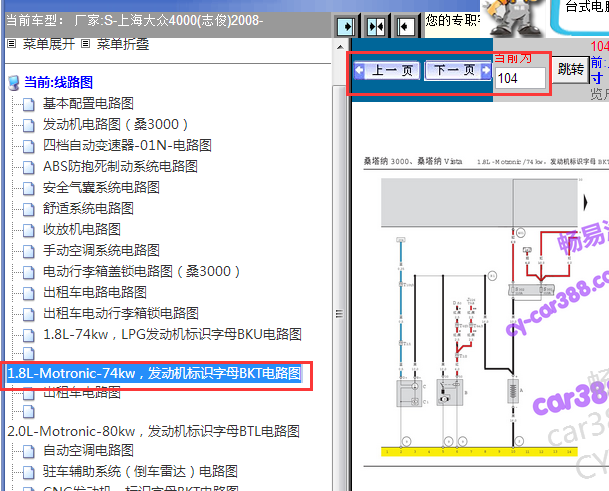Click page icon beside 自动空调电路图
The height and width of the screenshot is (491, 609).
(x=28, y=451)
